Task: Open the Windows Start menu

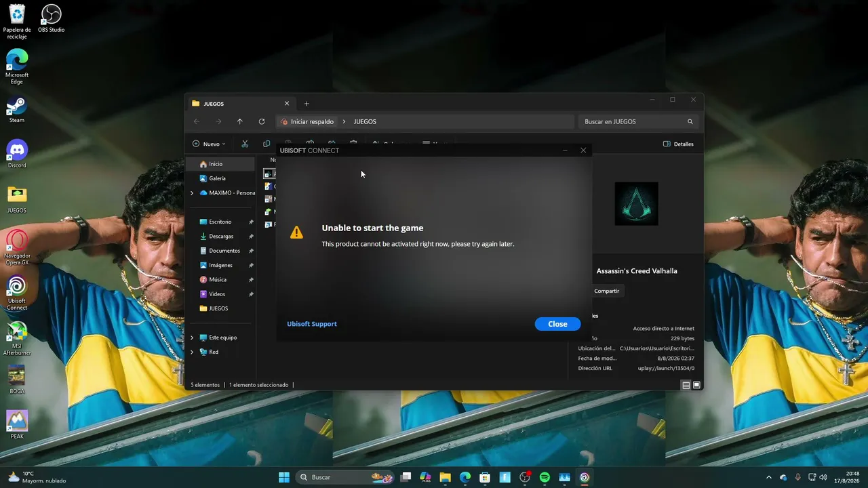Action: point(284,477)
